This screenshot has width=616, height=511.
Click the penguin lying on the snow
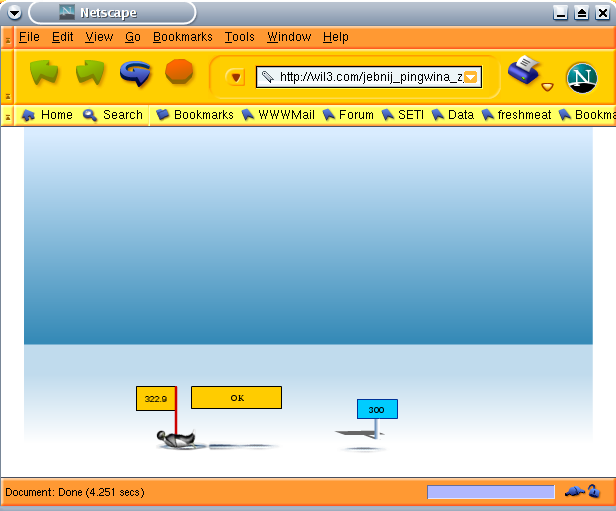pyautogui.click(x=176, y=439)
